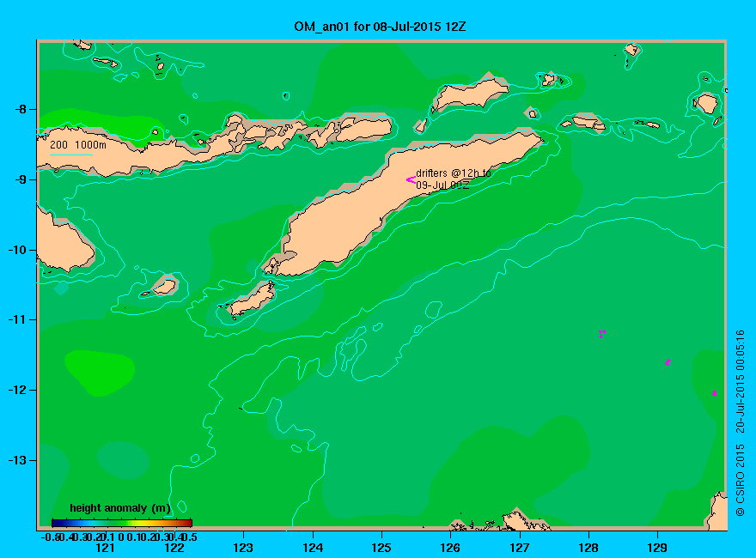Click the longitude label 124

click(x=313, y=548)
